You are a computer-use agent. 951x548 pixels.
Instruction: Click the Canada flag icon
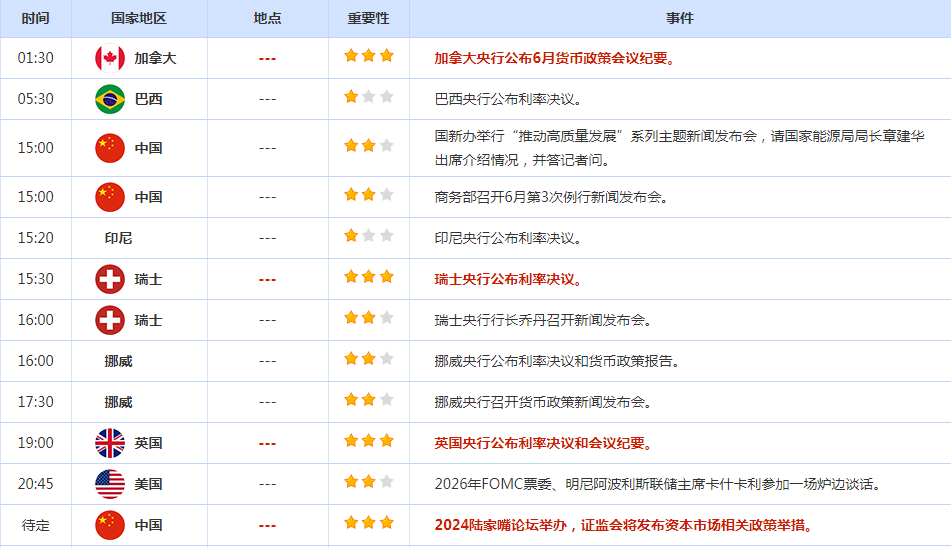pyautogui.click(x=109, y=58)
